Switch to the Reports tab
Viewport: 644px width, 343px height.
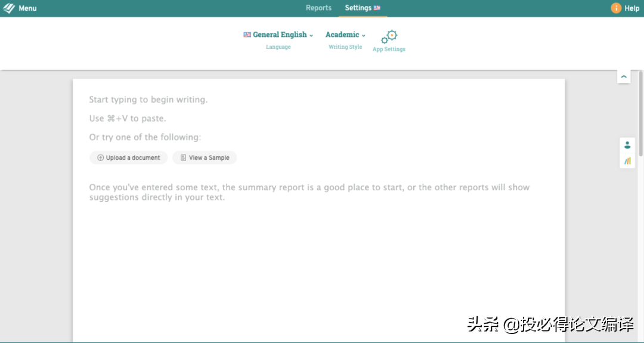coord(318,8)
